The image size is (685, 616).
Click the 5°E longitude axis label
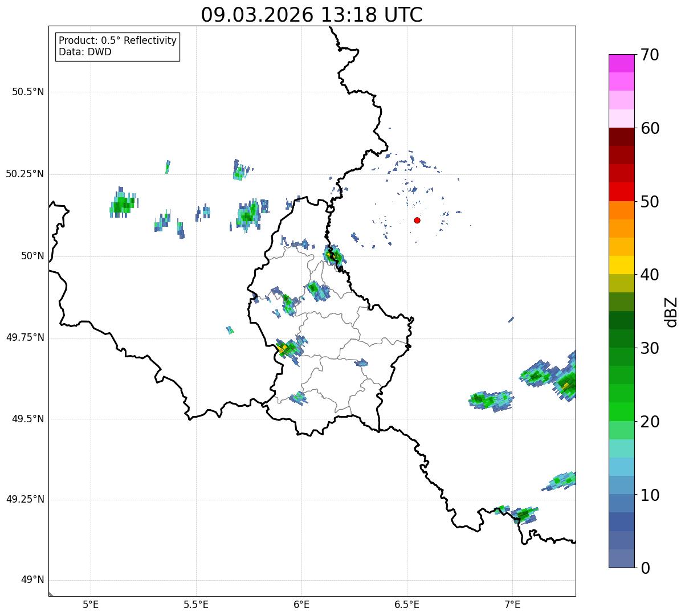[91, 604]
